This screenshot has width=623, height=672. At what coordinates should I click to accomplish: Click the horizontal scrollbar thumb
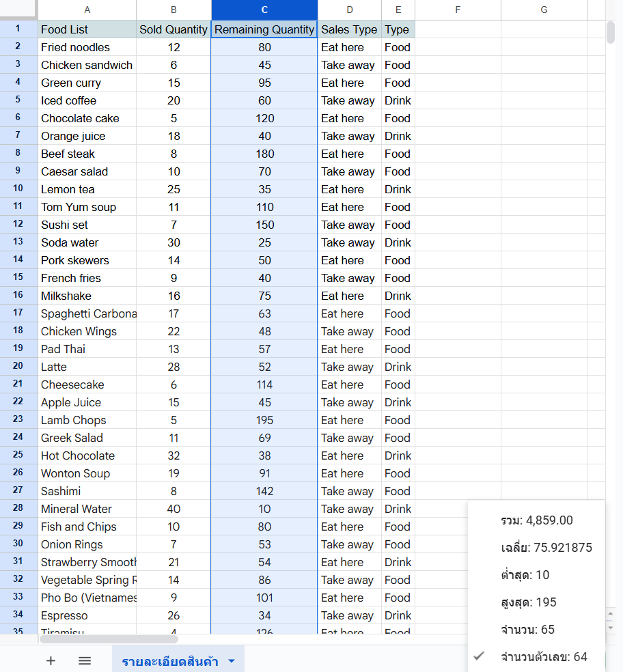109,639
